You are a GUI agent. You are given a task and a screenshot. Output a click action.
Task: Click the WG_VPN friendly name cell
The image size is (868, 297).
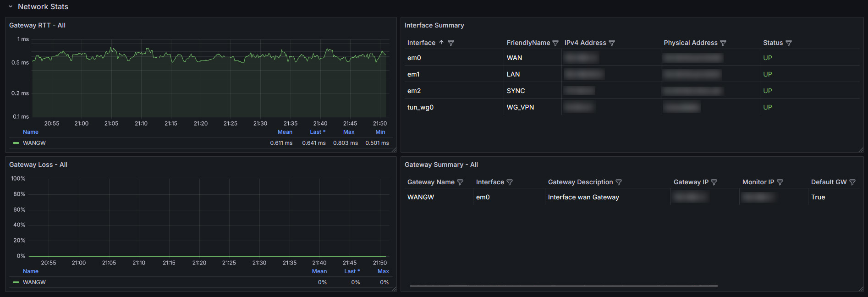[533, 107]
